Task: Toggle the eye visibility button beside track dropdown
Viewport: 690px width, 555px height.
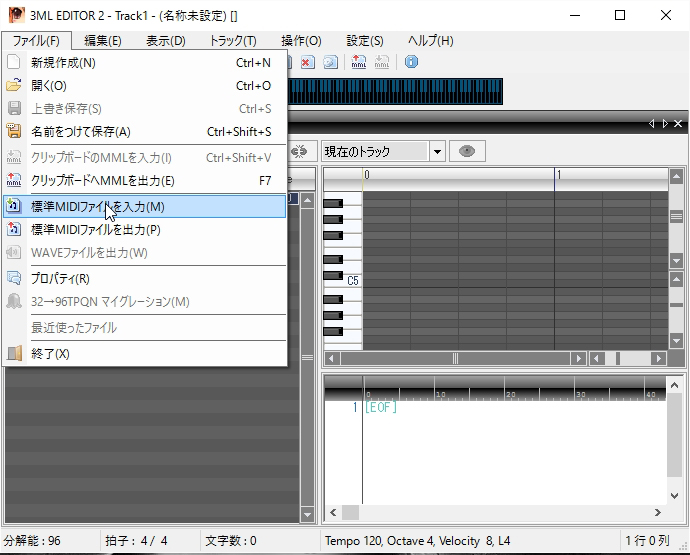Action: 467,151
